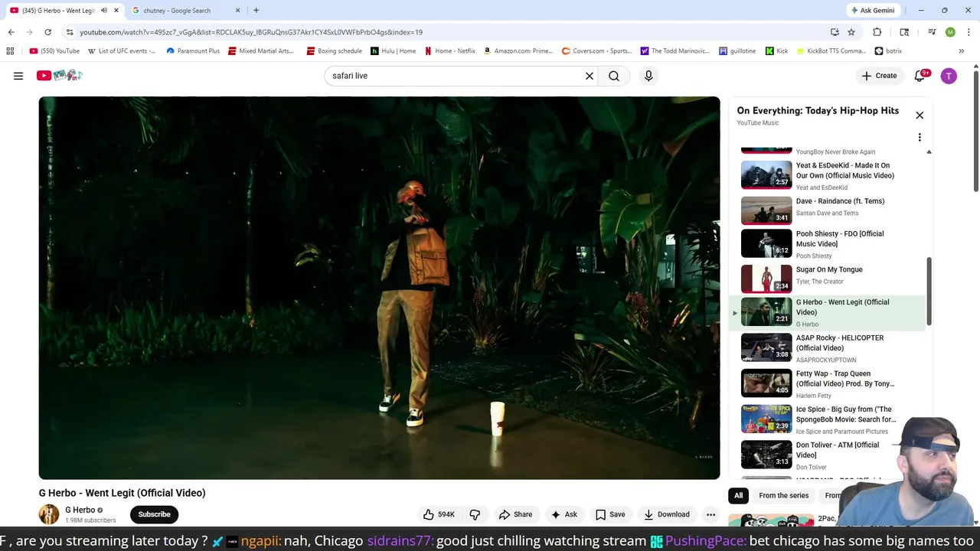Screen dimensions: 980x551
Task: Click the video player area
Action: pyautogui.click(x=379, y=288)
